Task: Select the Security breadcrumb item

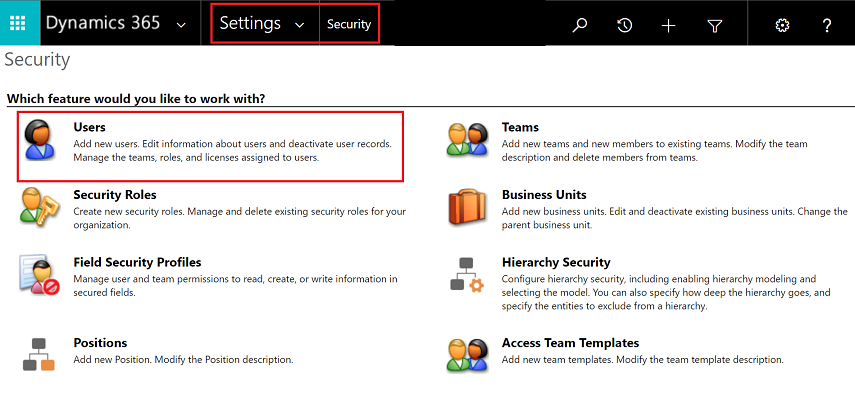Action: click(349, 24)
